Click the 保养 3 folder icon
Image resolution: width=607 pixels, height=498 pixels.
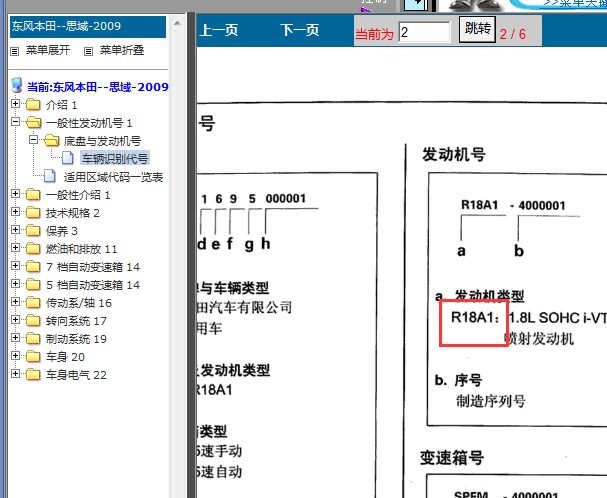(x=33, y=231)
